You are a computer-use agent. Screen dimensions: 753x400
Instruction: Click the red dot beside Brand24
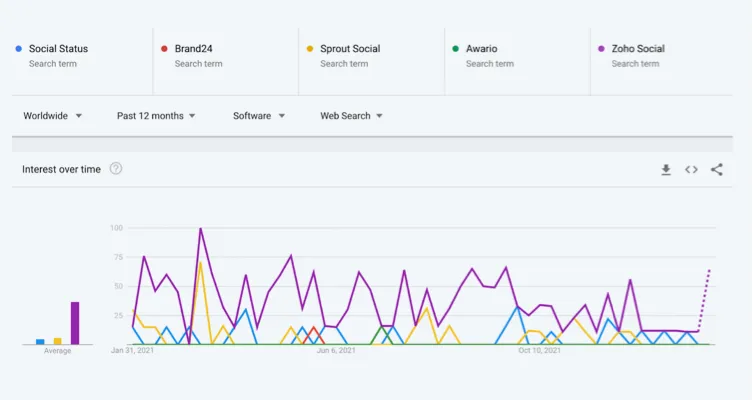[x=164, y=48]
